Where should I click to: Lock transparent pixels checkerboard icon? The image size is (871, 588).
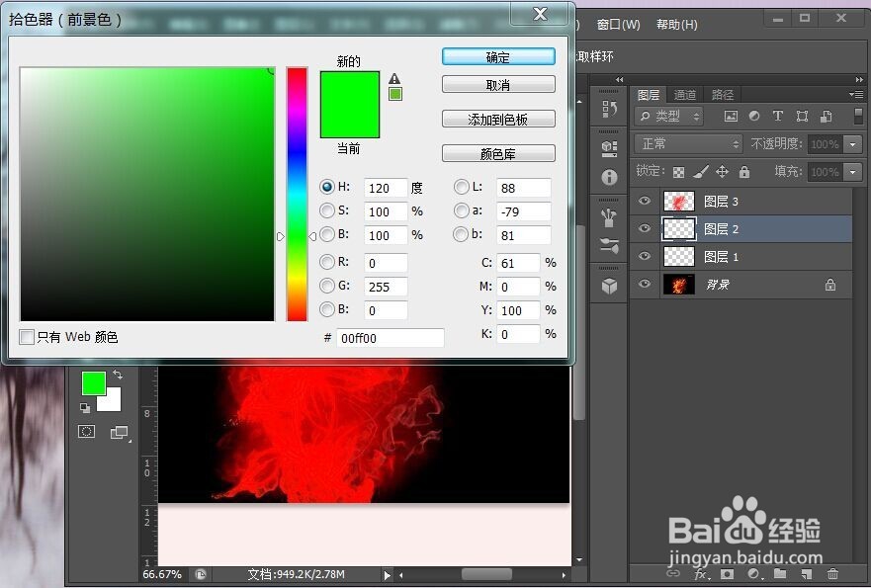tap(678, 172)
